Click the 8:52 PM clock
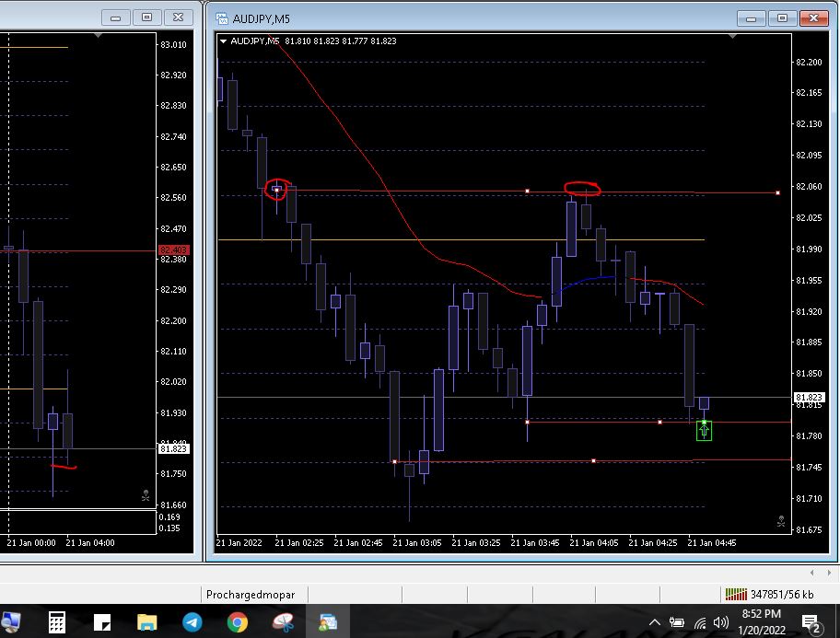 (x=761, y=621)
